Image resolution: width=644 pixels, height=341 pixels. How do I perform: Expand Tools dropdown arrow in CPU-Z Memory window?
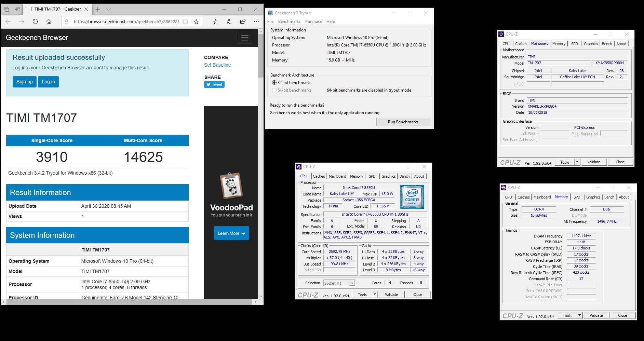click(x=580, y=315)
